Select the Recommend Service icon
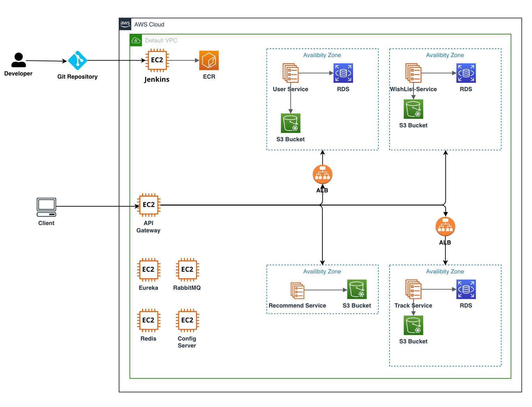The height and width of the screenshot is (407, 532). click(297, 290)
